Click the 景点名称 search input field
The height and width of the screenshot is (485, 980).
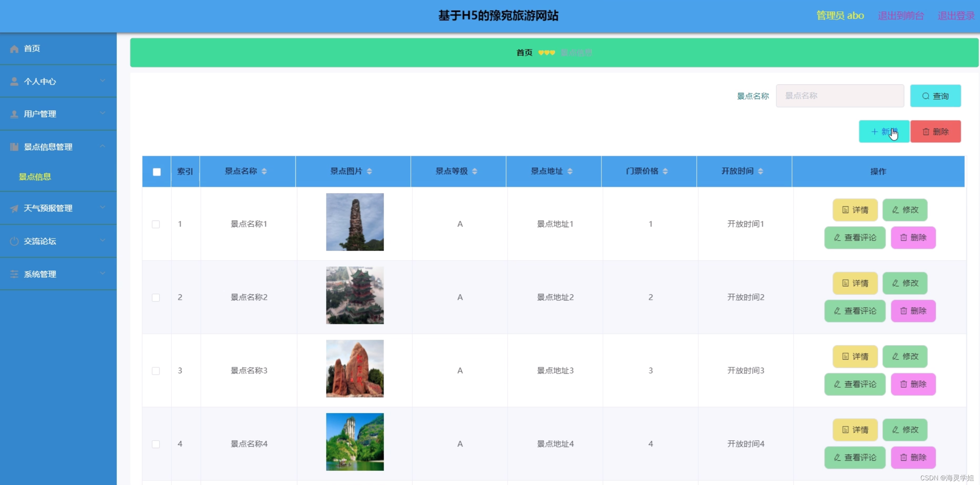pyautogui.click(x=840, y=96)
